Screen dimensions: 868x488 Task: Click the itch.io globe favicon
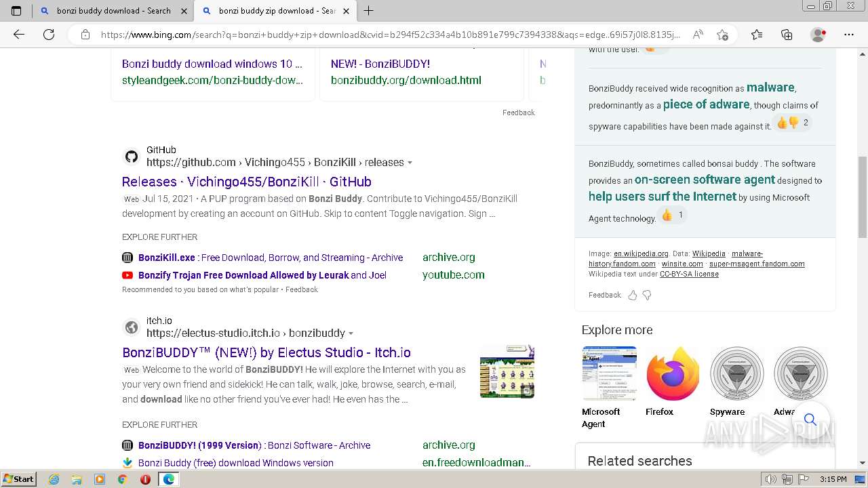click(132, 327)
